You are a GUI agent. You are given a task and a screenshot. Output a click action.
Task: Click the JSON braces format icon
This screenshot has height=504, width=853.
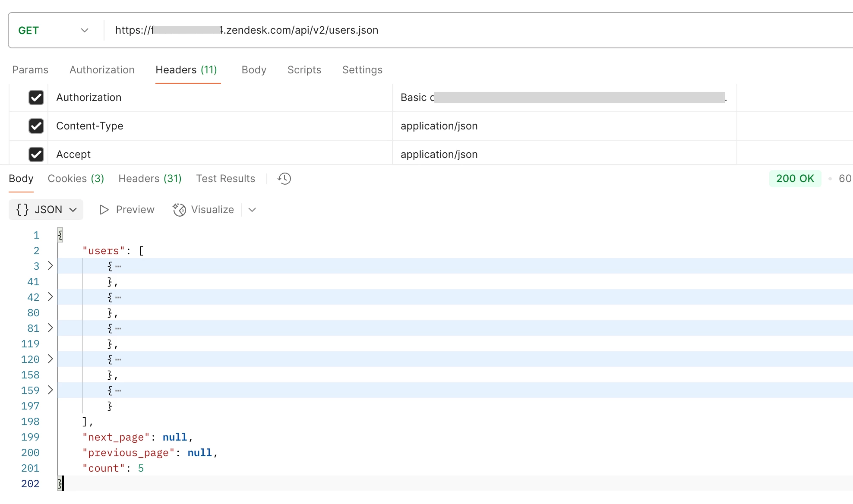[x=22, y=210]
